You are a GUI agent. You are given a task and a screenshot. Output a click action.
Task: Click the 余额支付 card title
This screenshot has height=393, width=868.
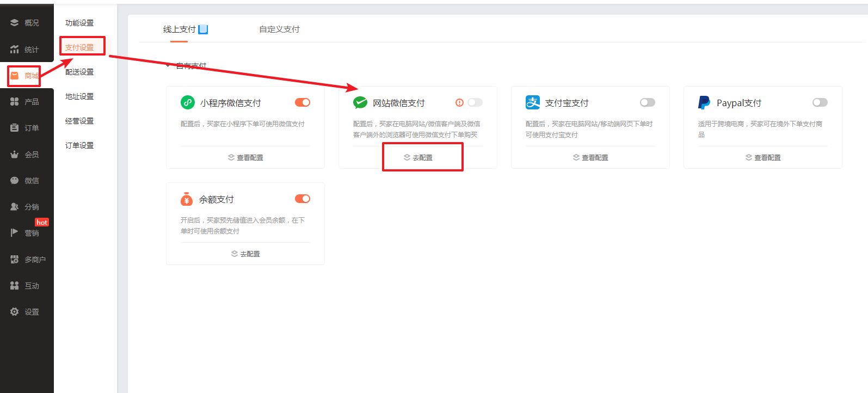click(217, 199)
